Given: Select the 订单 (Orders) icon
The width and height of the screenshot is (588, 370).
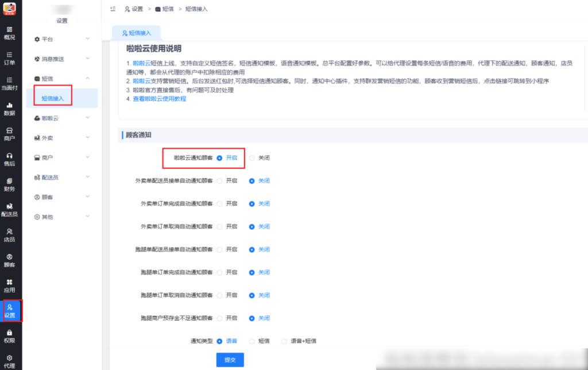Looking at the screenshot, I should [10, 57].
